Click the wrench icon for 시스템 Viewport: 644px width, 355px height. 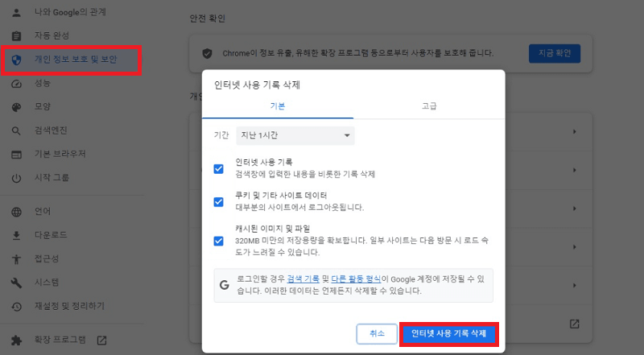[x=16, y=283]
